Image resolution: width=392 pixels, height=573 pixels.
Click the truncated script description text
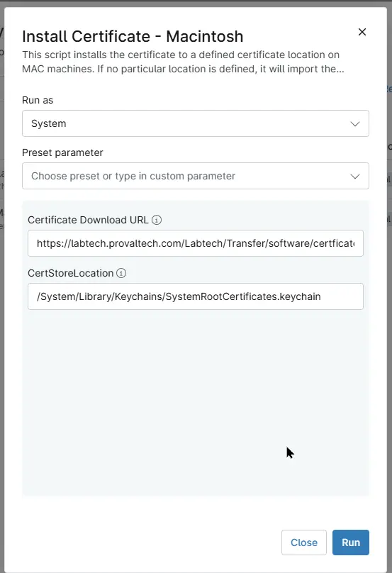point(183,62)
